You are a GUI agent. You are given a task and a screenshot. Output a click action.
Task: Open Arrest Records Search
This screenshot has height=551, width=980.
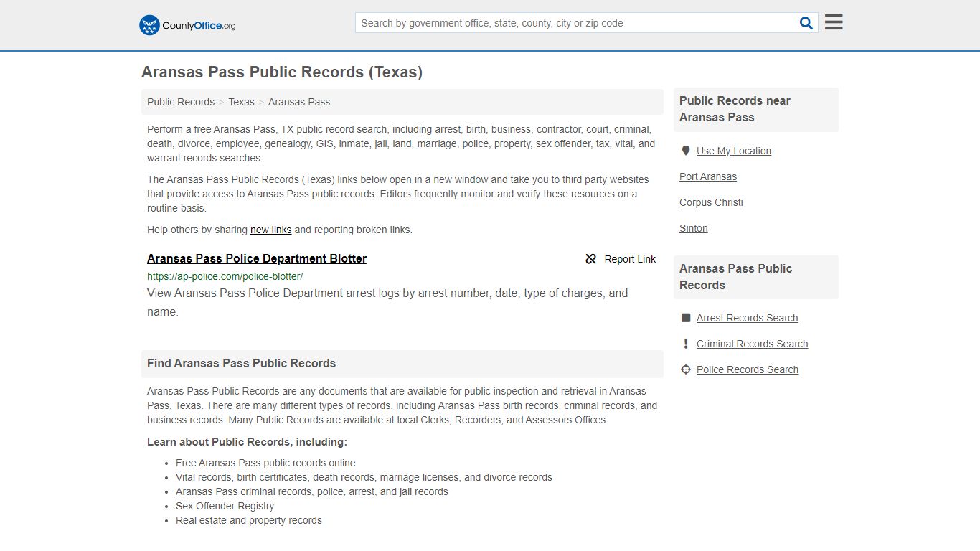coord(747,318)
